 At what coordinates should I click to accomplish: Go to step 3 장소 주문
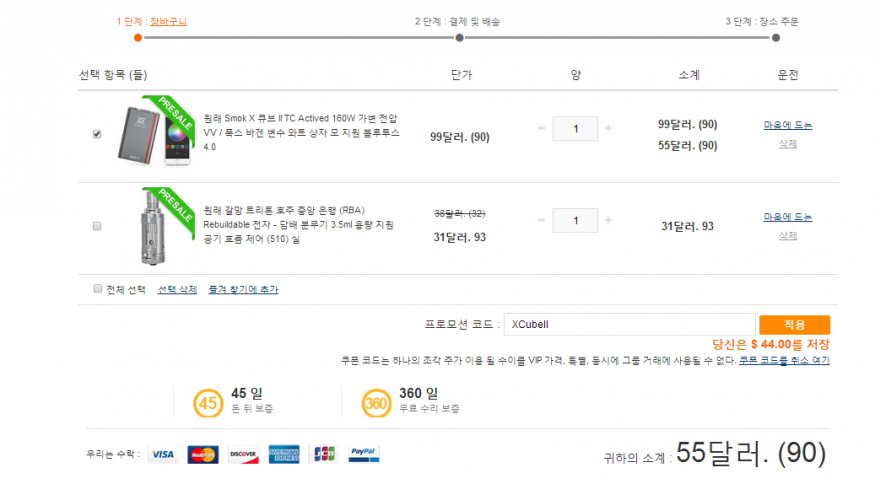tap(775, 38)
